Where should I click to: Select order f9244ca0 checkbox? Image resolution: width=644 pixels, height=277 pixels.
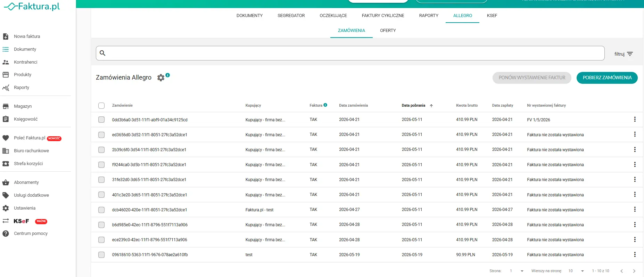pos(101,165)
